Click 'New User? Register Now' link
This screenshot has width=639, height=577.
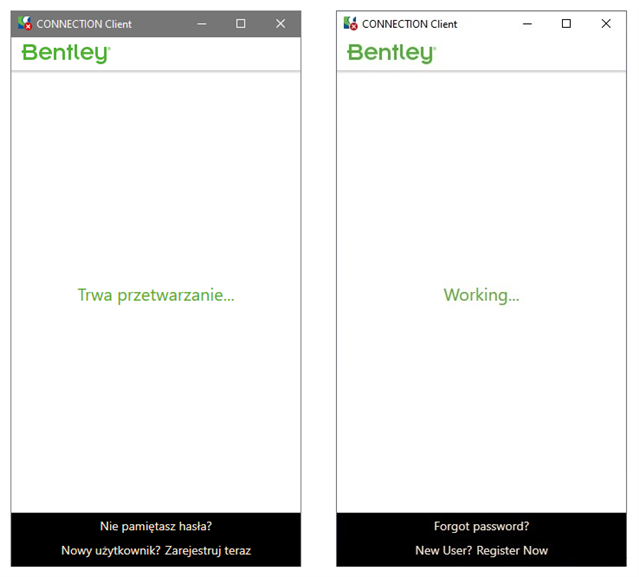tap(481, 551)
